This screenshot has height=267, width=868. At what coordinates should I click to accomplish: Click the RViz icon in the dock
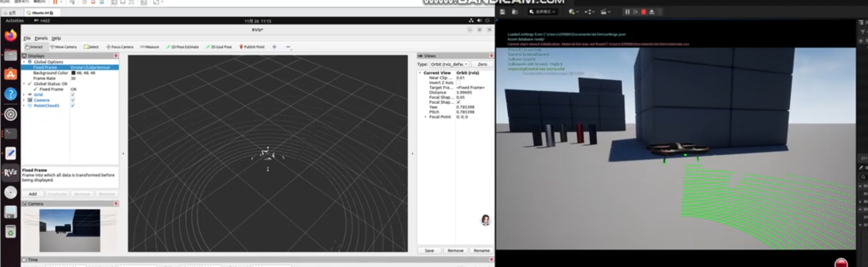(x=10, y=173)
